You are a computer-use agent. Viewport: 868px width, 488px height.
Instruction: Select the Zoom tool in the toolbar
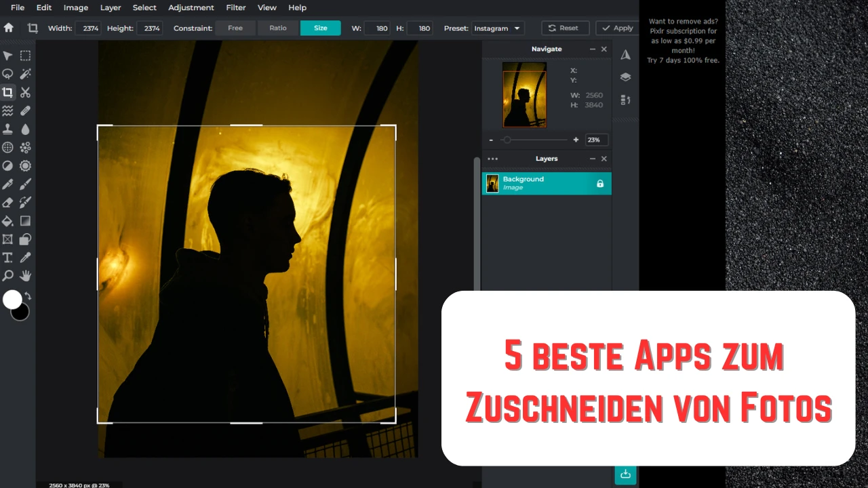[x=8, y=275]
